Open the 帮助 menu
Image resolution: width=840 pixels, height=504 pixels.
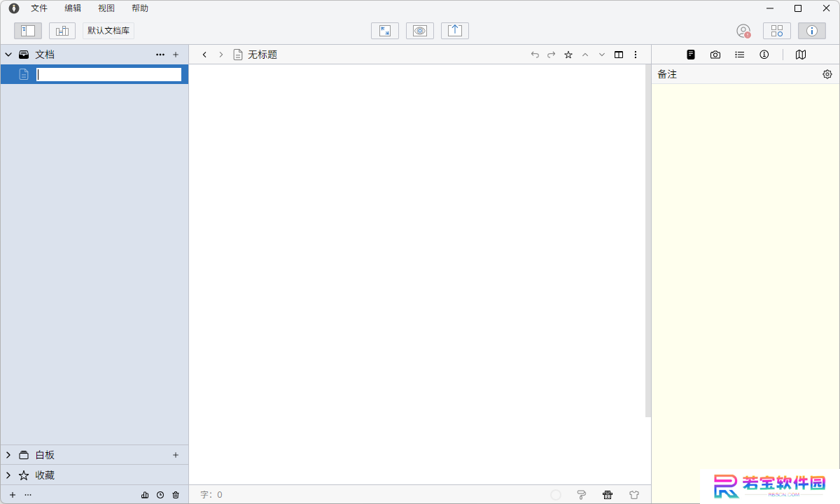tap(140, 8)
